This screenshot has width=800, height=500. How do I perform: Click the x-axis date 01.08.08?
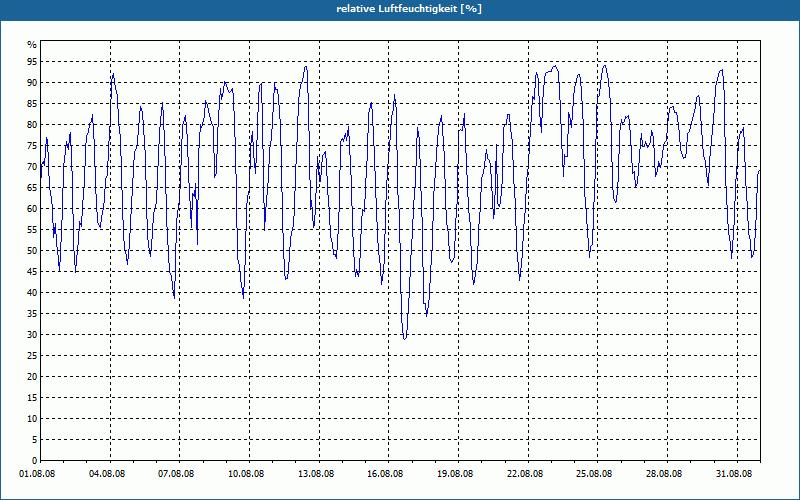coord(37,474)
